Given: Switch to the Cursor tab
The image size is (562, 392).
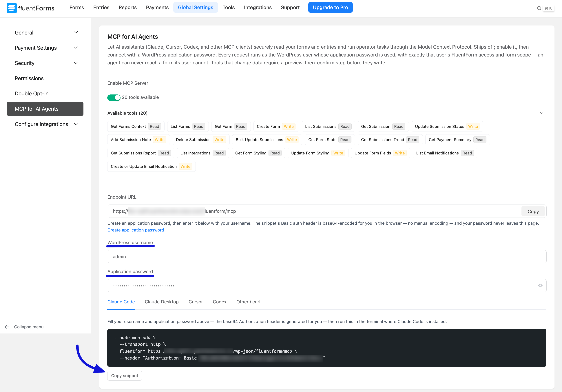Looking at the screenshot, I should [196, 302].
